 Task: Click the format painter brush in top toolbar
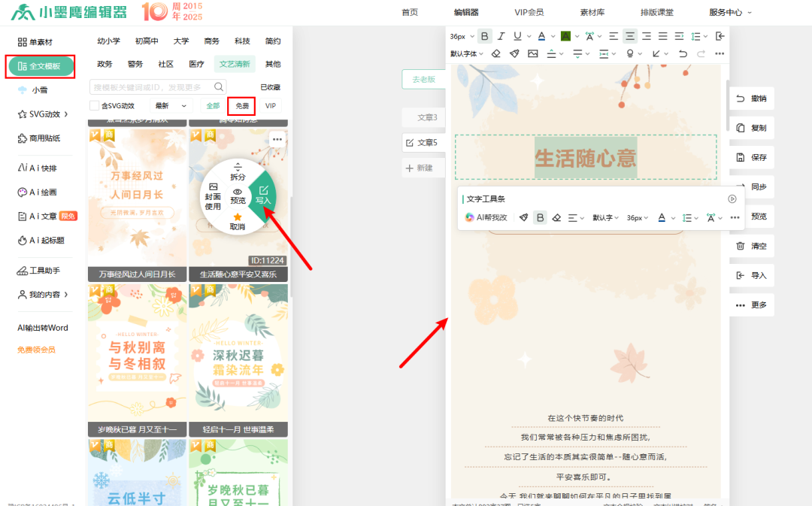tap(514, 53)
